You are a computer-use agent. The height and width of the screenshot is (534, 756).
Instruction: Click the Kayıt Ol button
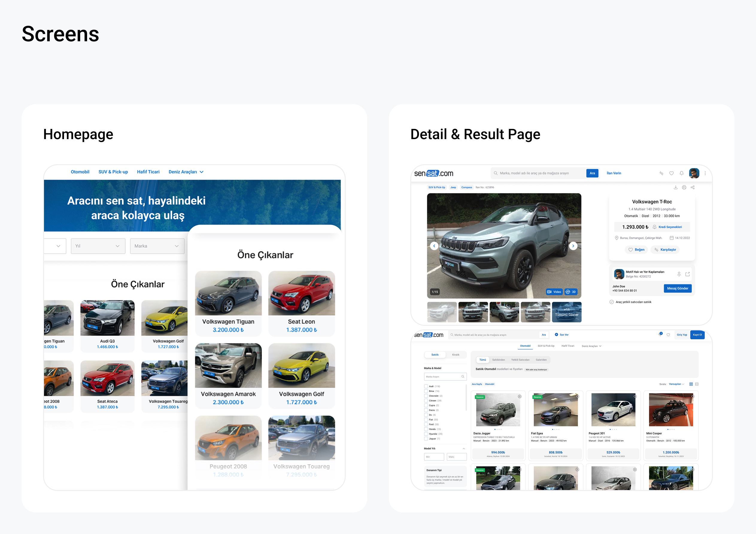(697, 335)
